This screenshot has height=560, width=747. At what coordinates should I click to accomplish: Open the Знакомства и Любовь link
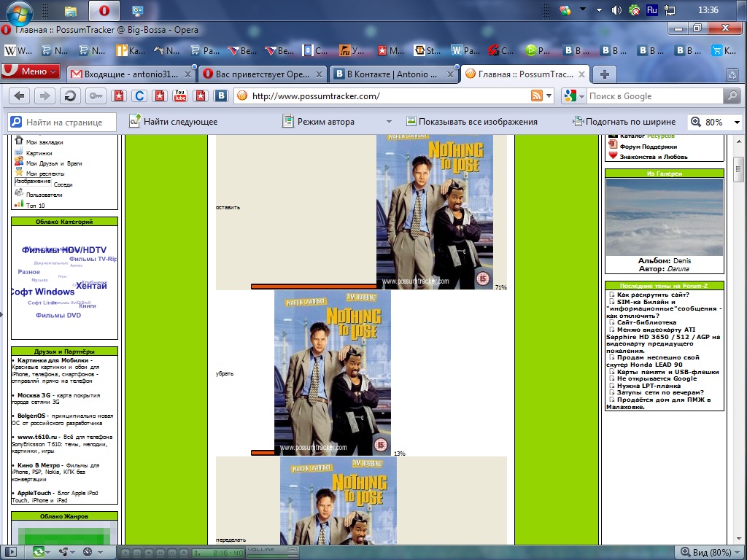click(x=653, y=157)
